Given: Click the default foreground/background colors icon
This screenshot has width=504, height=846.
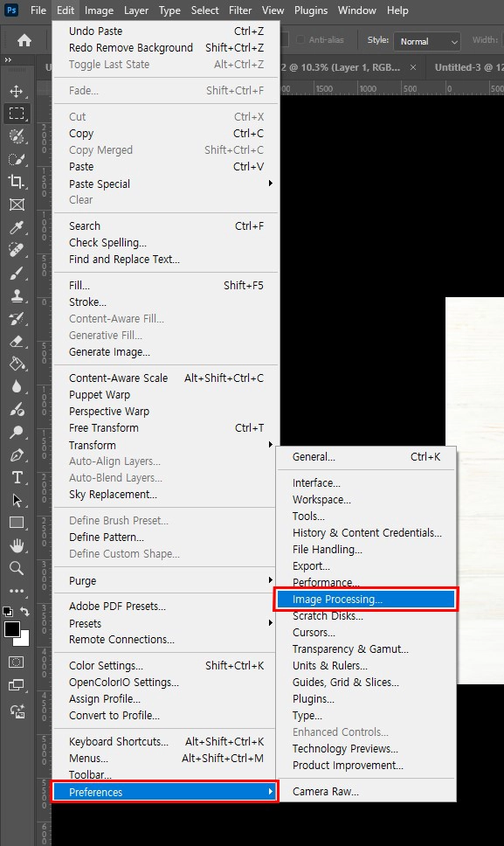Looking at the screenshot, I should (8, 611).
